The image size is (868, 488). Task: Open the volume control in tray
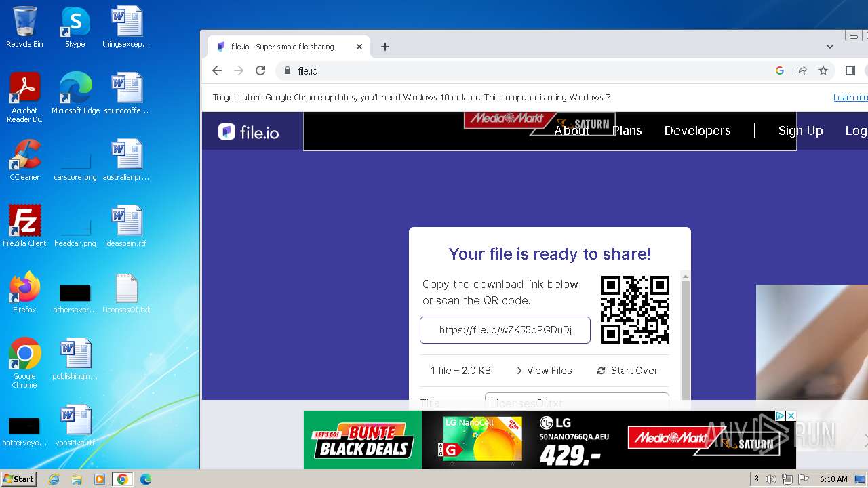pyautogui.click(x=771, y=479)
